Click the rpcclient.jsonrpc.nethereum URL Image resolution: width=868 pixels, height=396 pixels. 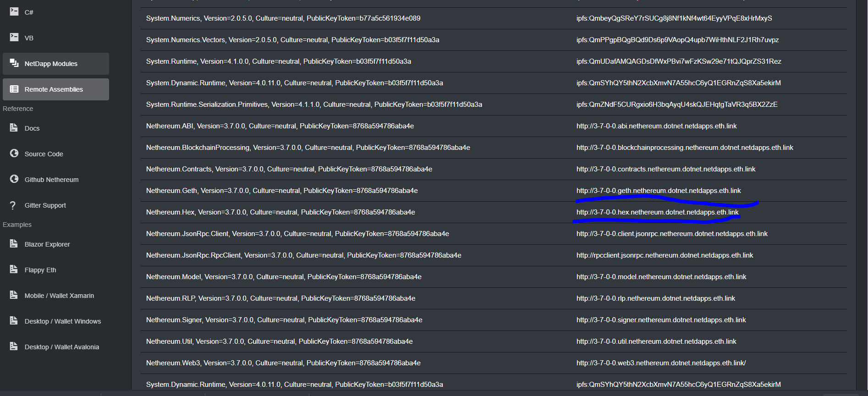click(x=665, y=255)
